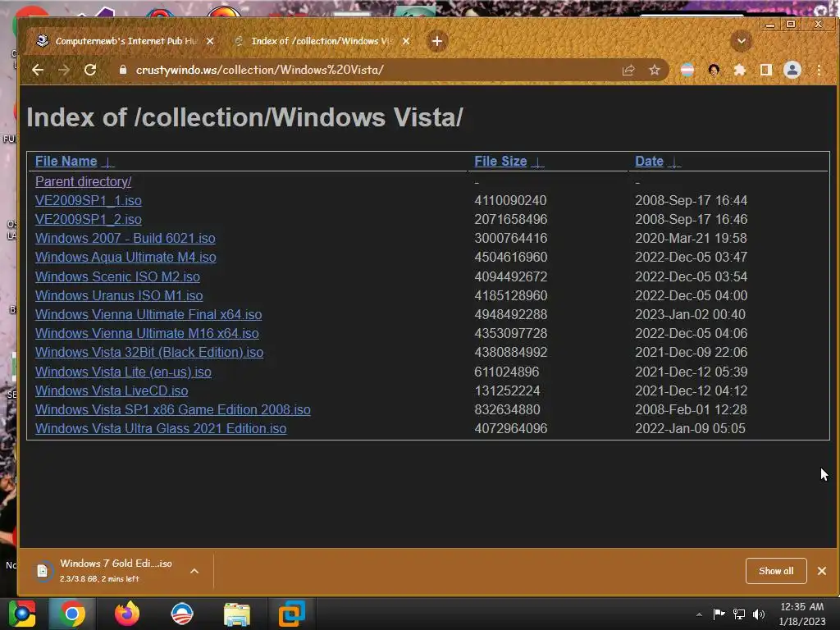840x630 pixels.
Task: Toggle the browser side panel
Action: pyautogui.click(x=766, y=70)
